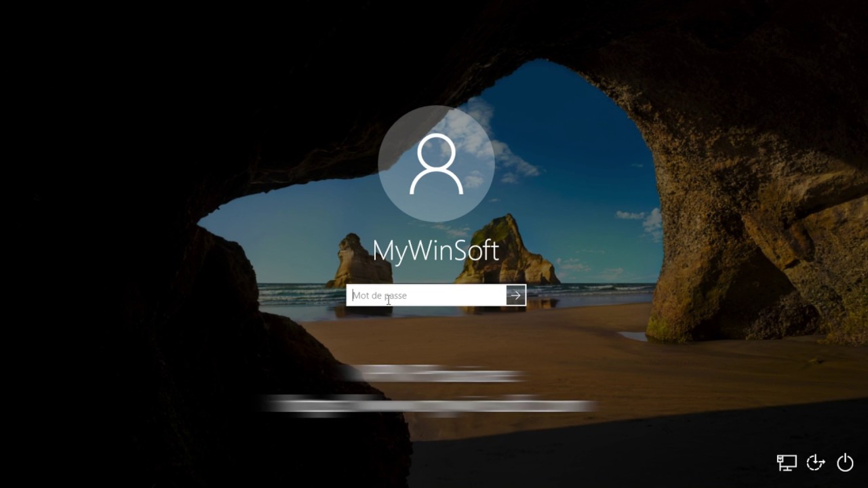
Task: Click the user account avatar picture
Action: [x=436, y=164]
